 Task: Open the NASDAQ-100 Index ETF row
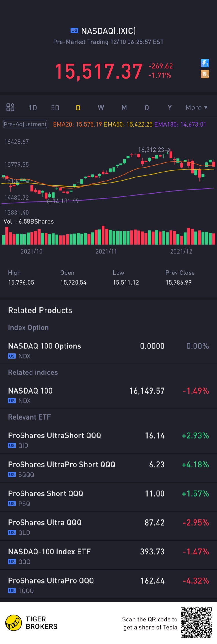[108, 556]
